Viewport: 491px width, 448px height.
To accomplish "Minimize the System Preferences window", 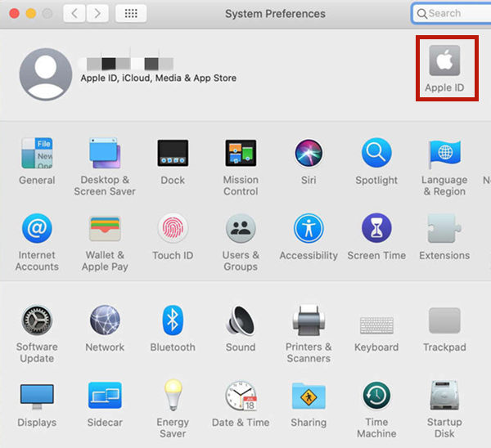I will click(x=31, y=13).
